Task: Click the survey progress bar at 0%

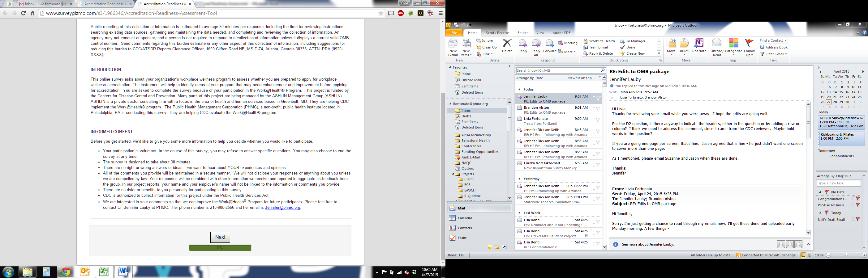Action: point(220,248)
